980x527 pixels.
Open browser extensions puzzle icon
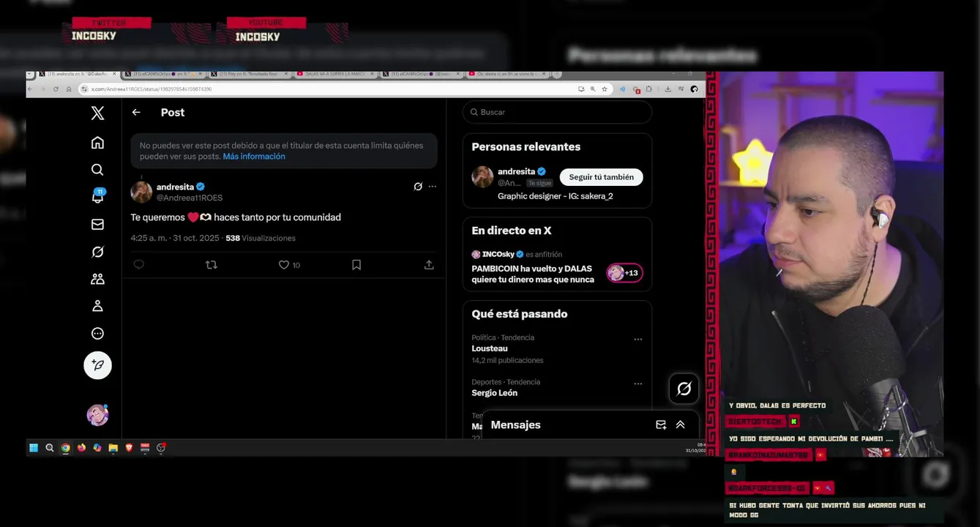648,89
